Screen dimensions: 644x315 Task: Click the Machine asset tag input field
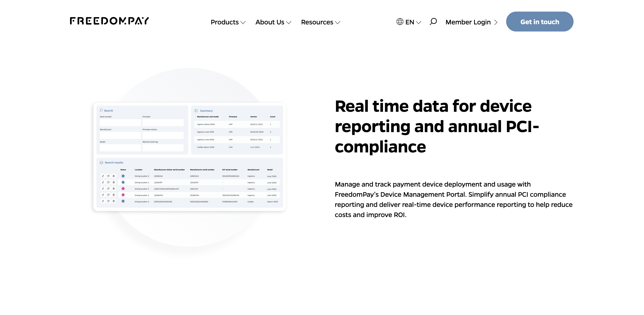click(163, 148)
